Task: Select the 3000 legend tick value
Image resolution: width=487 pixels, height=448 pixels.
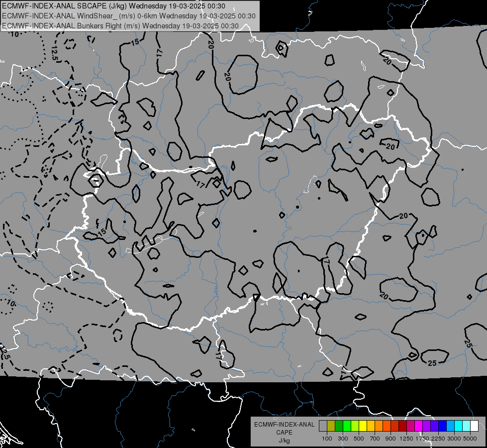Action: pos(454,439)
